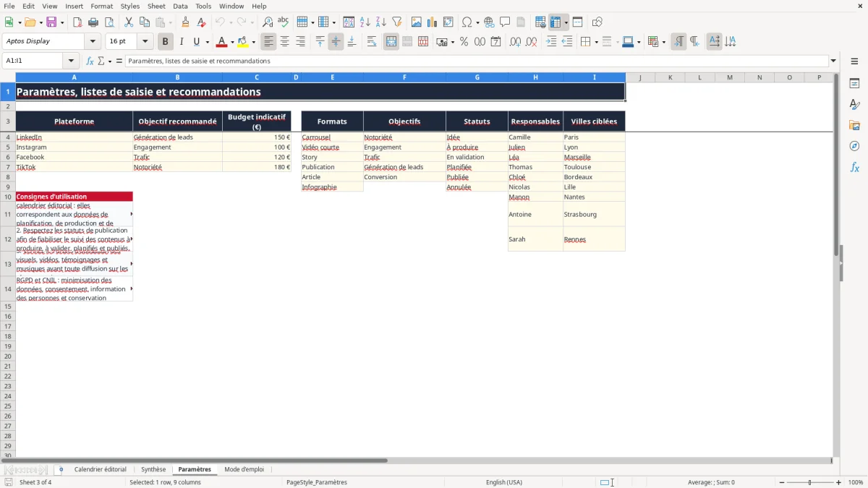Screen dimensions: 868x488
Task: Click the zoom out minus button
Action: (782, 482)
